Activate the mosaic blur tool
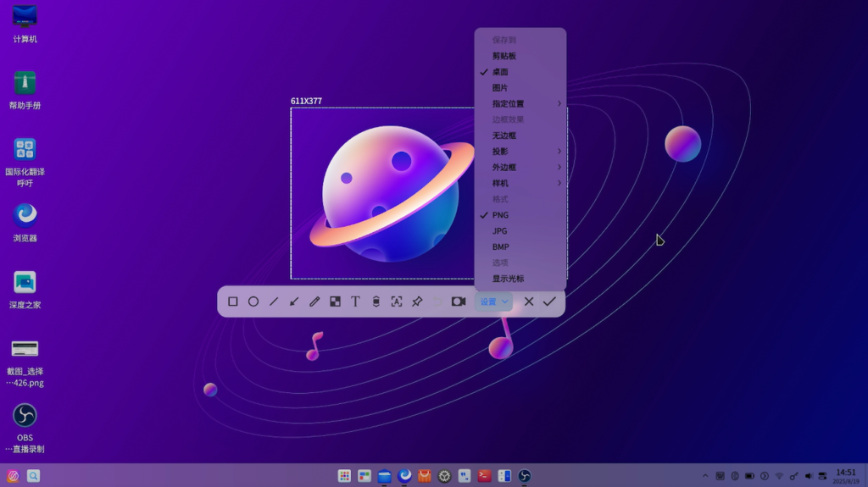 [x=335, y=302]
